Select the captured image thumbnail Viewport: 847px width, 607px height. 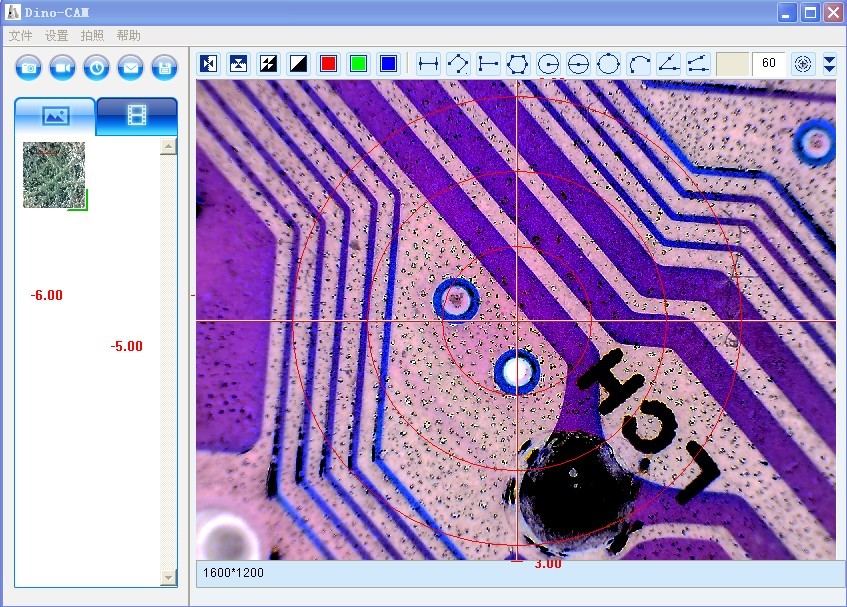[54, 175]
